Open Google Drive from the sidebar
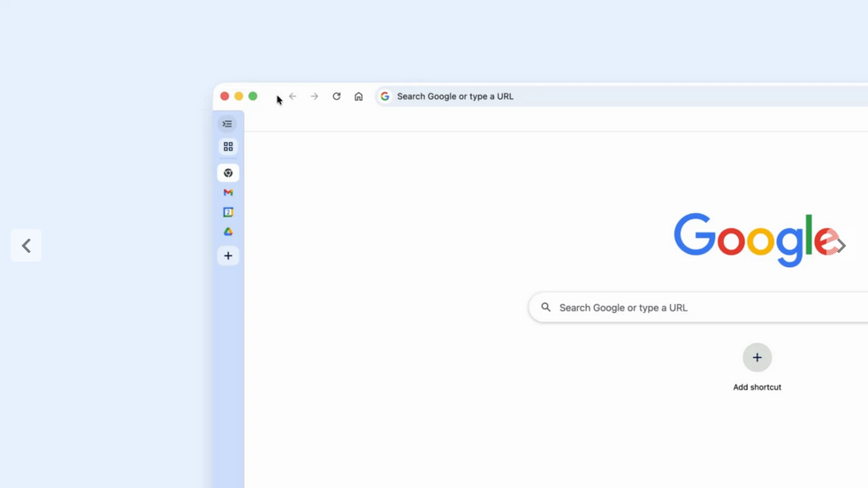The height and width of the screenshot is (488, 868). [x=228, y=232]
